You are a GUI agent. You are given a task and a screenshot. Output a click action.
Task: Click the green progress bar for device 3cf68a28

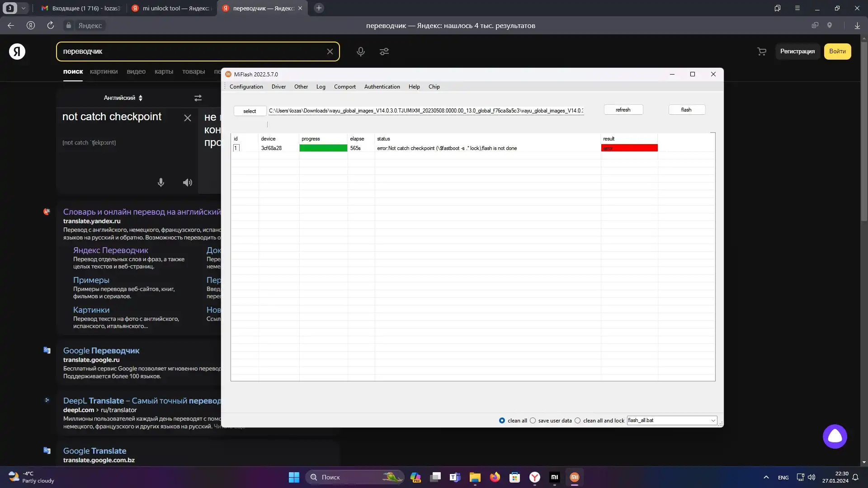(x=323, y=148)
